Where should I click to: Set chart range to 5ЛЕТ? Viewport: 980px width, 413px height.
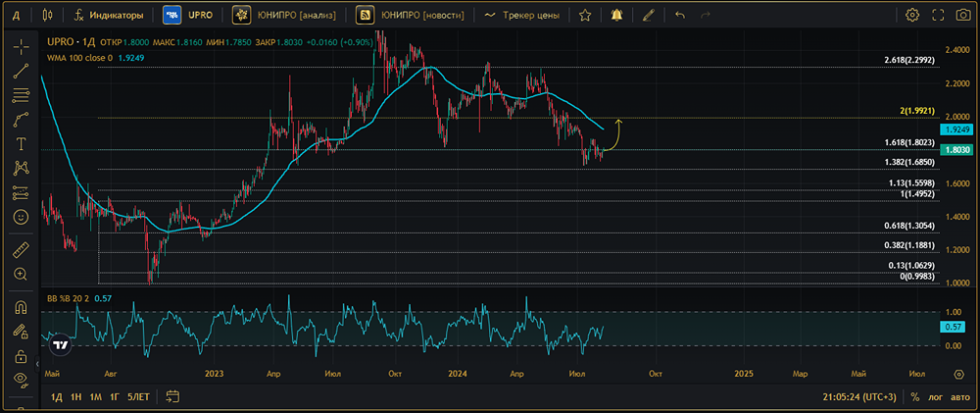coord(137,397)
